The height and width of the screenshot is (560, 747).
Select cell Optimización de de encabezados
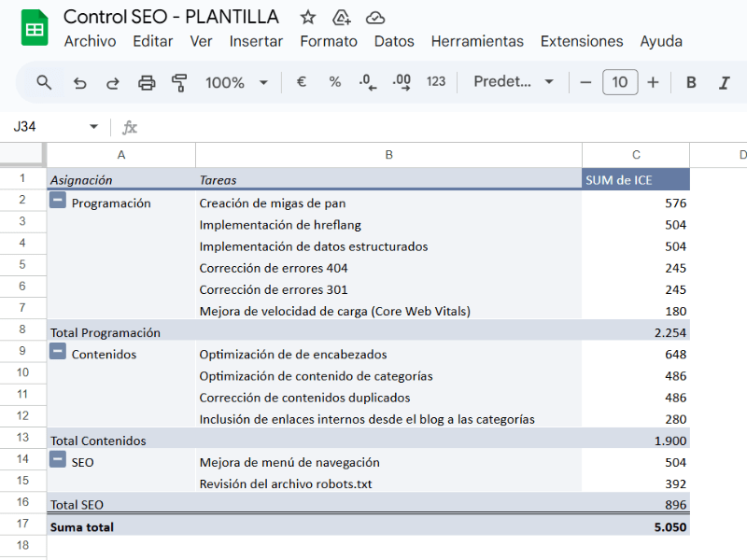388,355
